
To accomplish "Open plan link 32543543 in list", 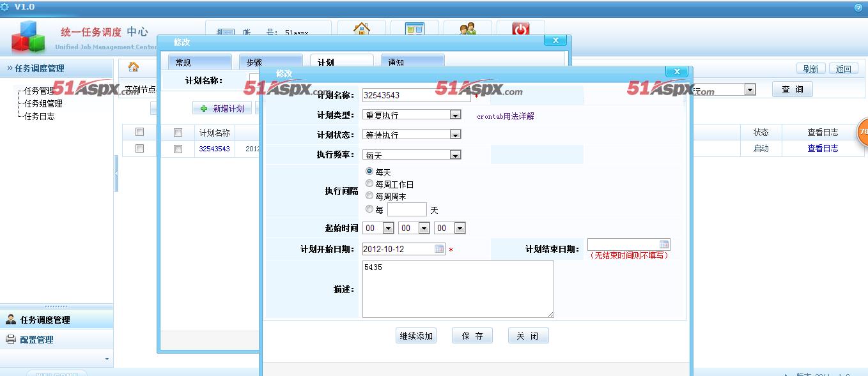I will point(214,149).
